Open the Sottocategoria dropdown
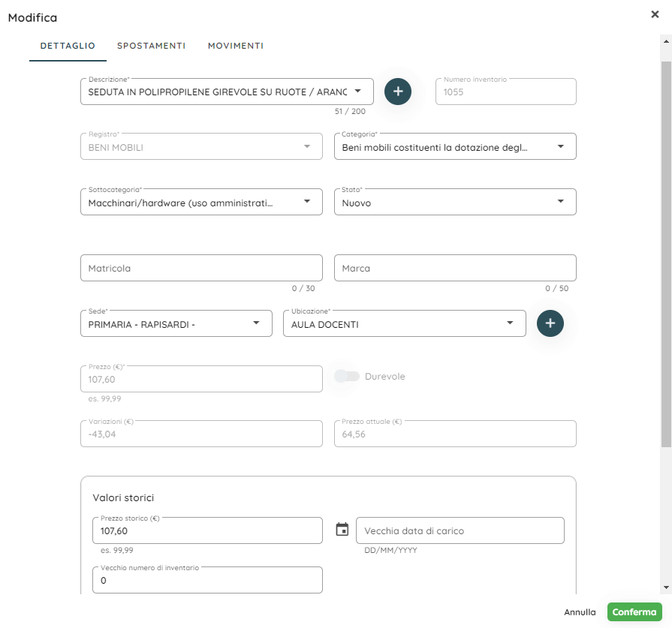Viewport: 672px width, 628px height. tap(307, 202)
